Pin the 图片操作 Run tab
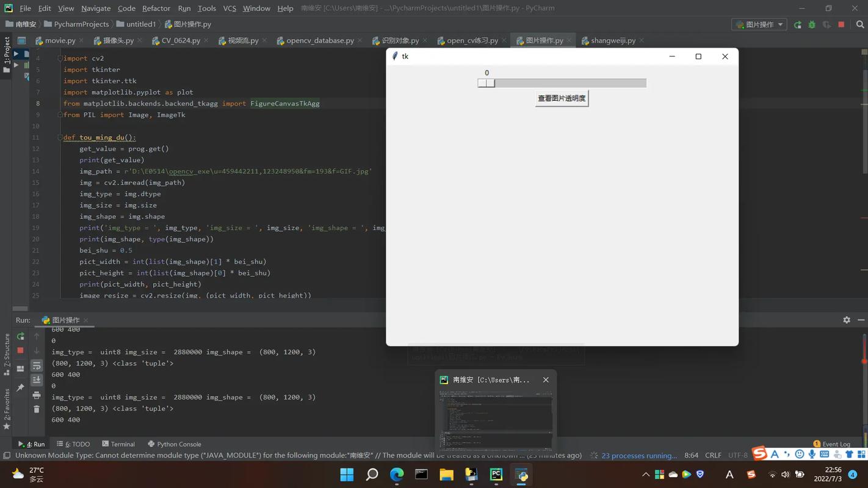This screenshot has height=488, width=868. pyautogui.click(x=21, y=387)
